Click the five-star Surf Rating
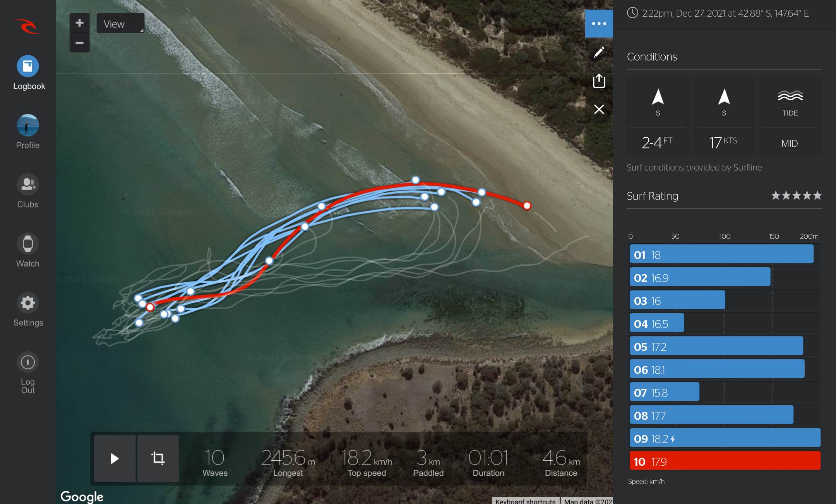 point(796,196)
